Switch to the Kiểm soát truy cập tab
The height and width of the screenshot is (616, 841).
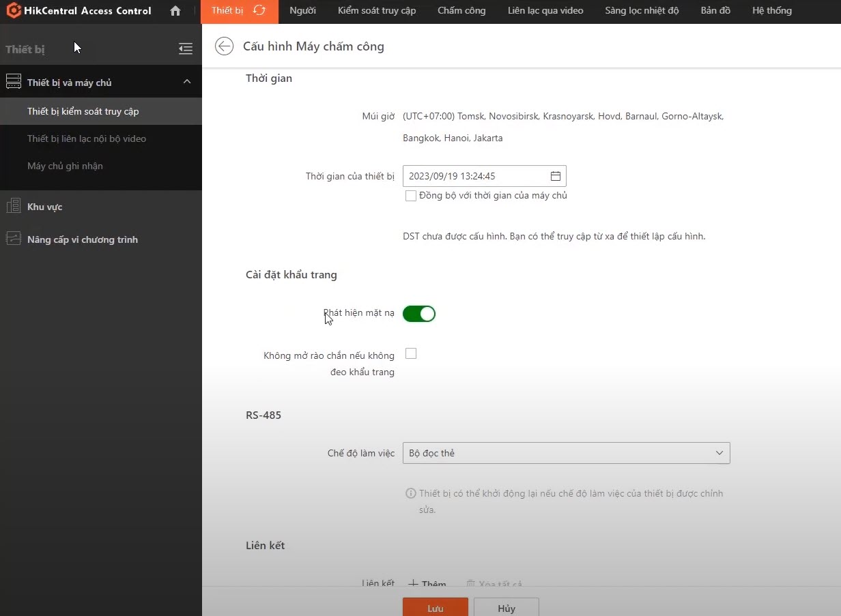click(377, 11)
